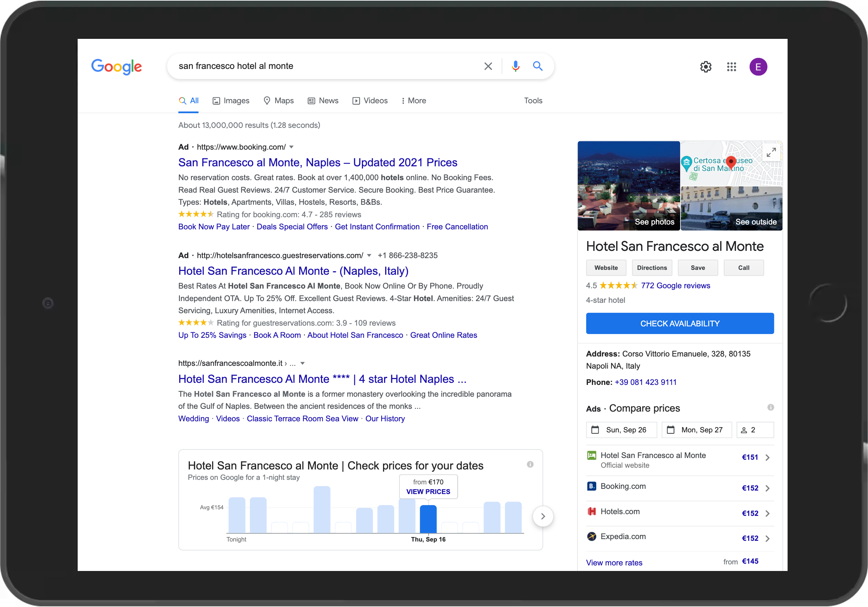The width and height of the screenshot is (868, 607).
Task: Advance price chart with the next arrow
Action: tap(543, 516)
